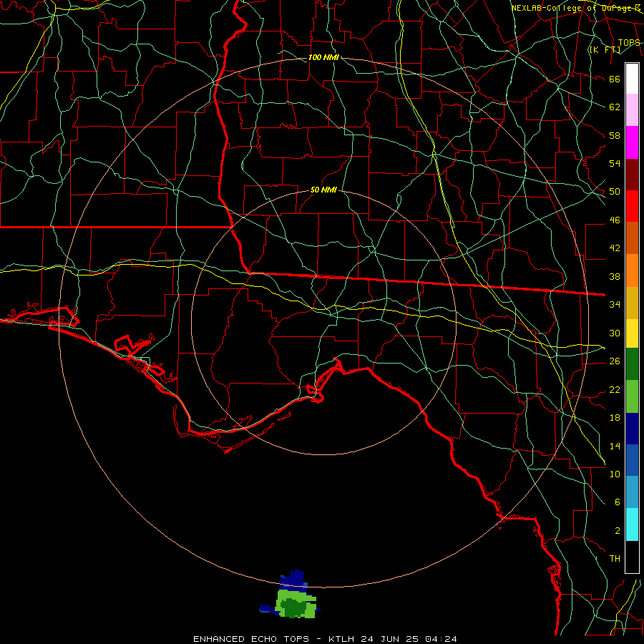
Task: Click the '30' legend value
Action: click(615, 333)
